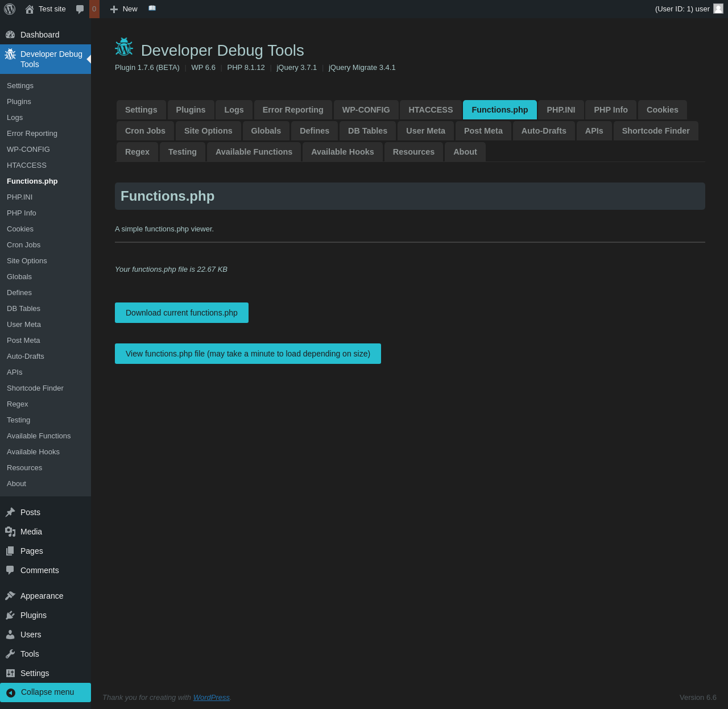Open Media via its sidebar icon

pos(10,532)
